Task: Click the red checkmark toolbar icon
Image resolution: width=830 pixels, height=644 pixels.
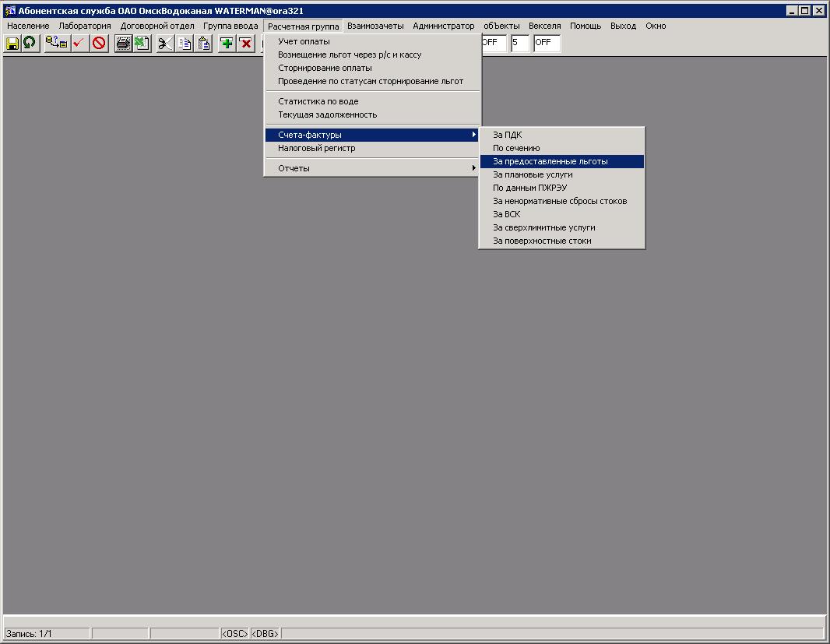Action: tap(79, 44)
